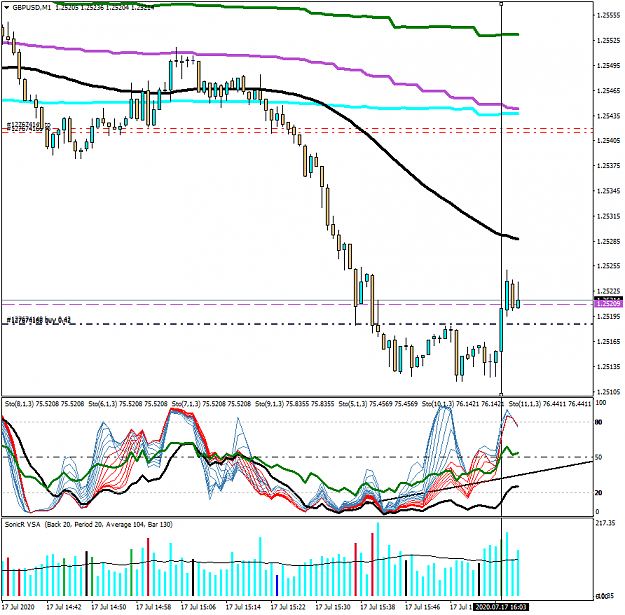Viewport: 625px width, 615px height.
Task: Click the stochastic 50 level label
Action: coord(598,457)
